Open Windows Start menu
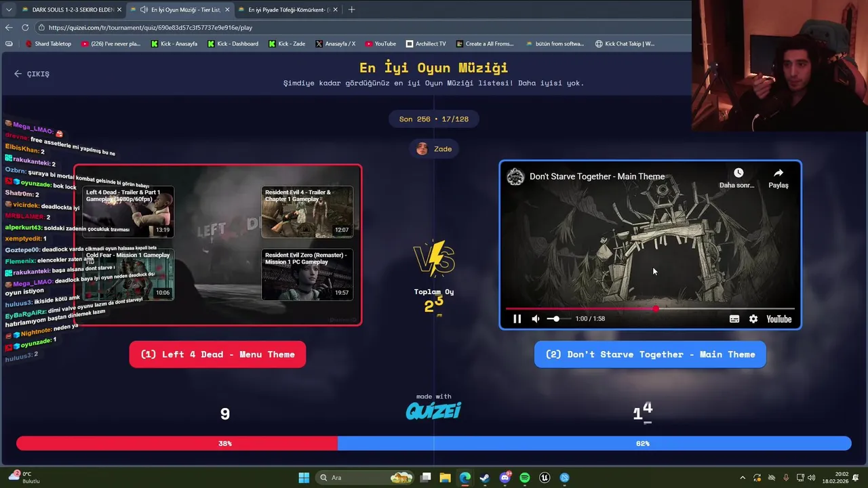 coord(304,478)
